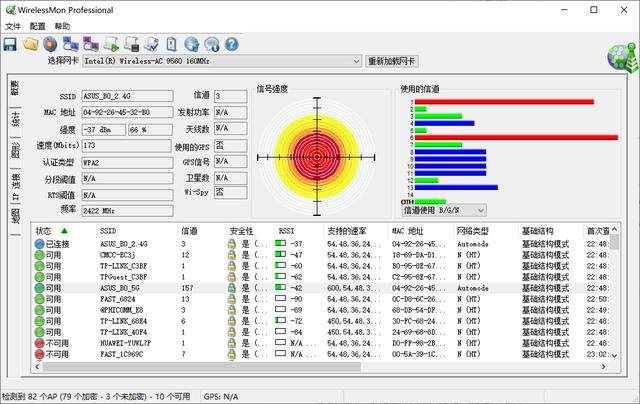Click the green status icon for CMCC-EC3j
The height and width of the screenshot is (404, 640).
(x=39, y=255)
